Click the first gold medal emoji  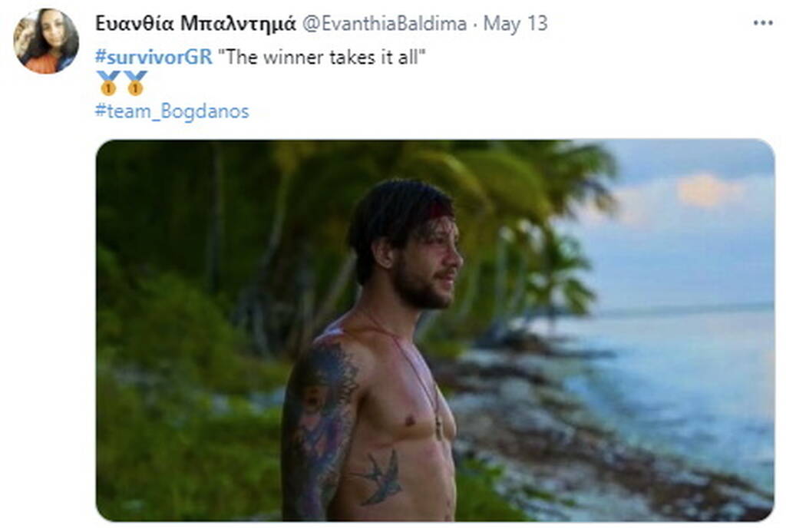pos(108,83)
